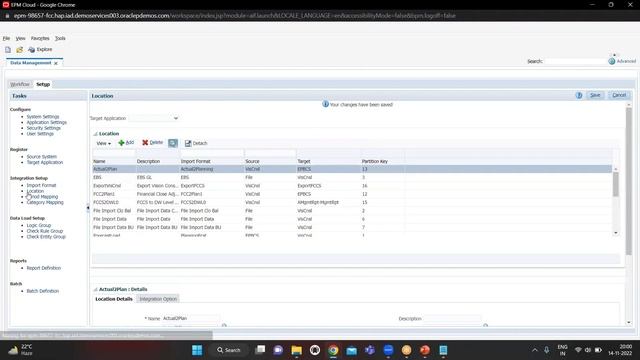Select the FCC2Plan1 location row
Image resolution: width=640 pixels, height=360 pixels.
coord(352,194)
